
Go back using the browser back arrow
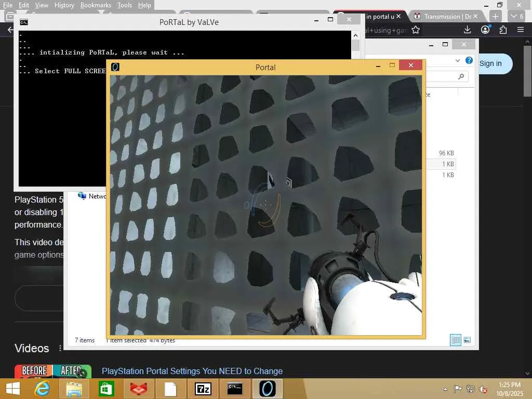(10, 30)
